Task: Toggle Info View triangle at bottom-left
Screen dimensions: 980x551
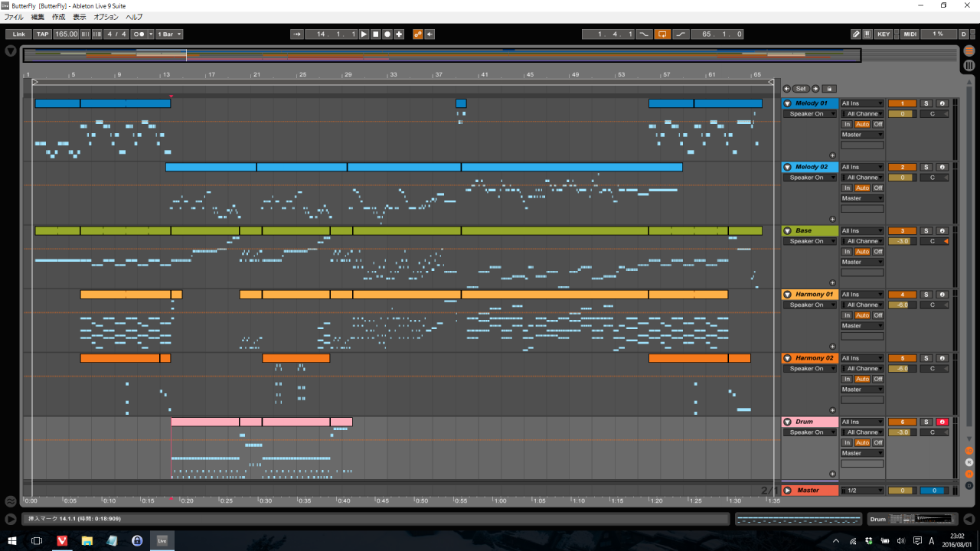Action: [x=10, y=520]
